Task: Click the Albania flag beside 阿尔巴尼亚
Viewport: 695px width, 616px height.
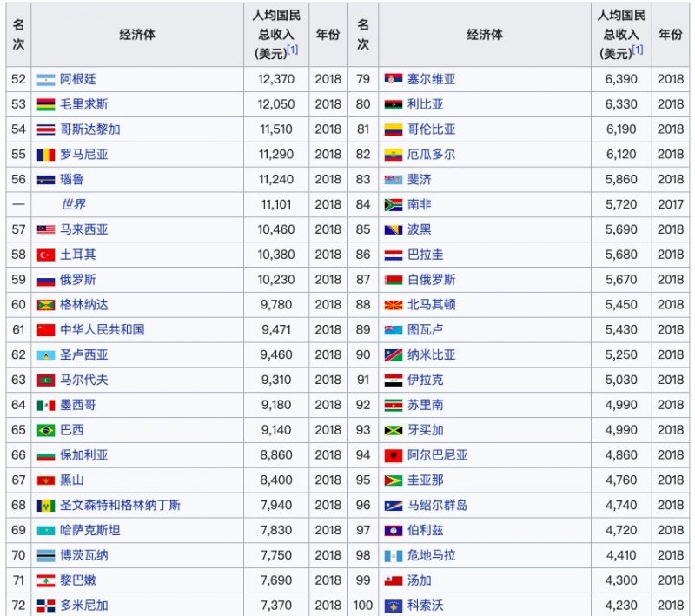Action: tap(394, 455)
